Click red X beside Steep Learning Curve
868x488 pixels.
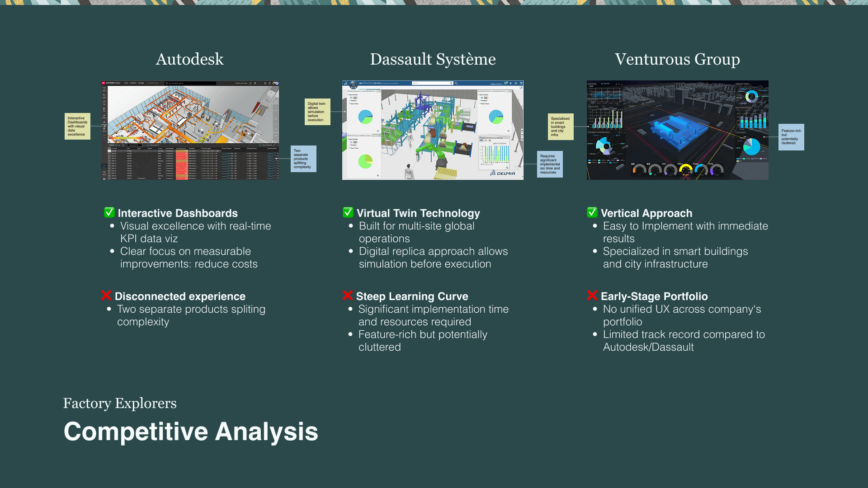coord(347,296)
